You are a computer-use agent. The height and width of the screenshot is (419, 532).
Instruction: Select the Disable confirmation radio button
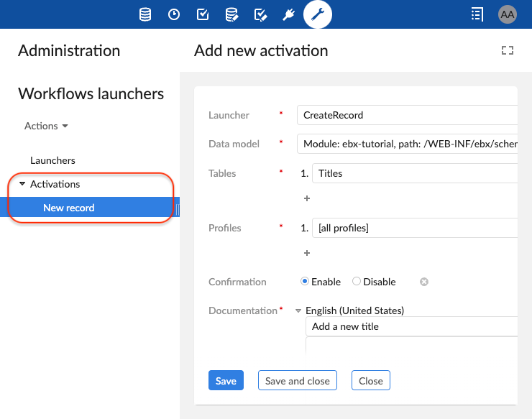(357, 282)
